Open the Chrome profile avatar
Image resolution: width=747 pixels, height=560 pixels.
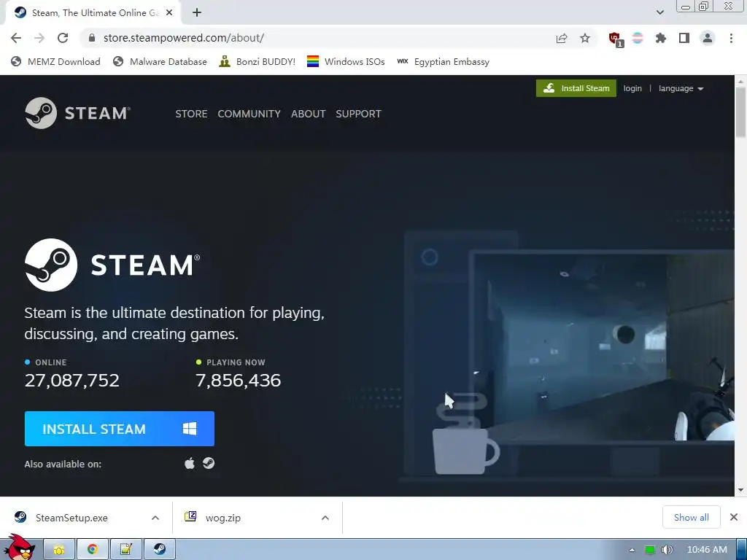pos(708,38)
